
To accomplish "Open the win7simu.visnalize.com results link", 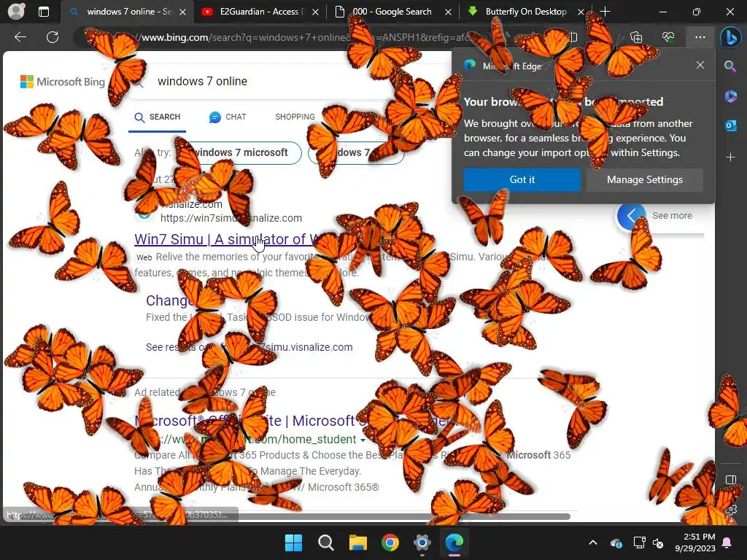I will (249, 347).
